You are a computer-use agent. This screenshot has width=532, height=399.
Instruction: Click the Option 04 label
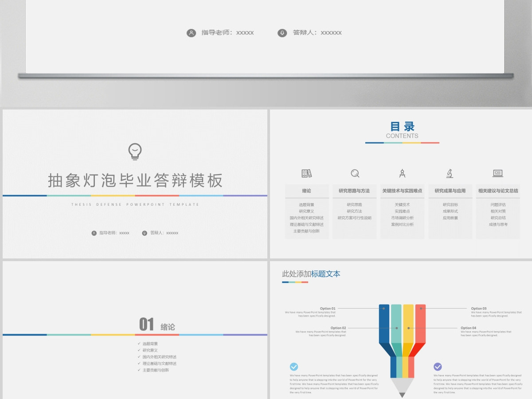point(468,328)
